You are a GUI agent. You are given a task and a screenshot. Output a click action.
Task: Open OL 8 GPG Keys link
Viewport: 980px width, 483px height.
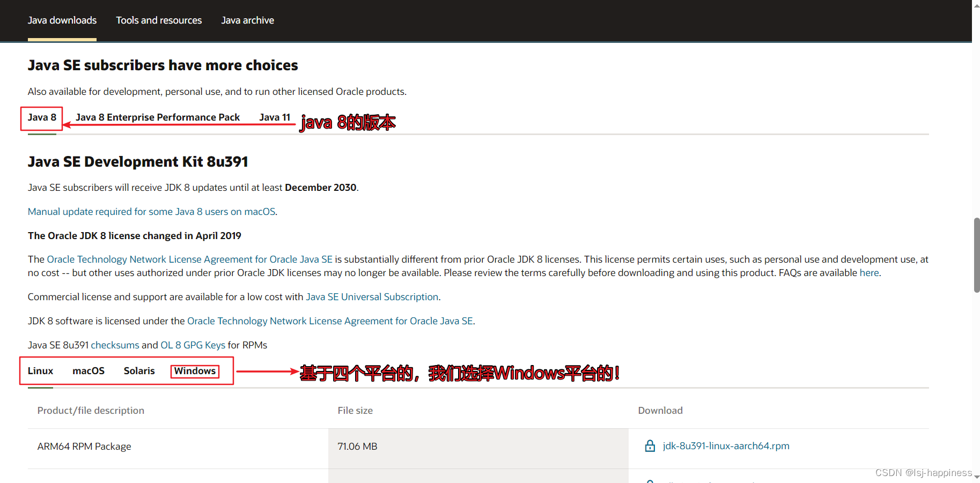[x=193, y=345]
